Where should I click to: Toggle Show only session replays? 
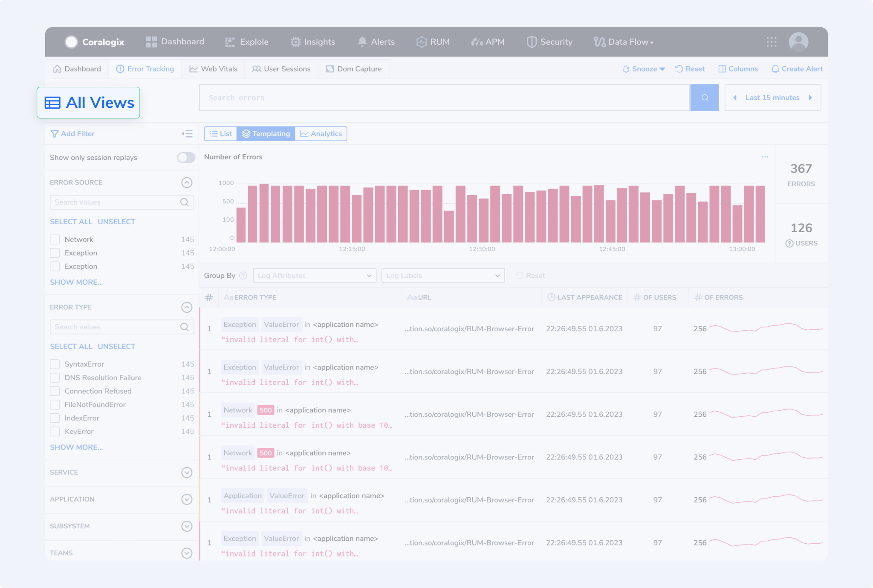coord(186,158)
